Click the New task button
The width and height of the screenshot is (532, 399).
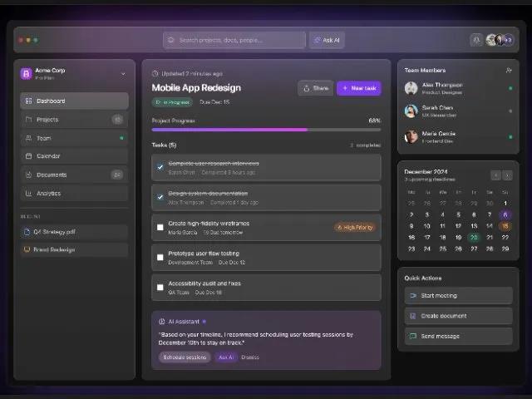click(359, 88)
